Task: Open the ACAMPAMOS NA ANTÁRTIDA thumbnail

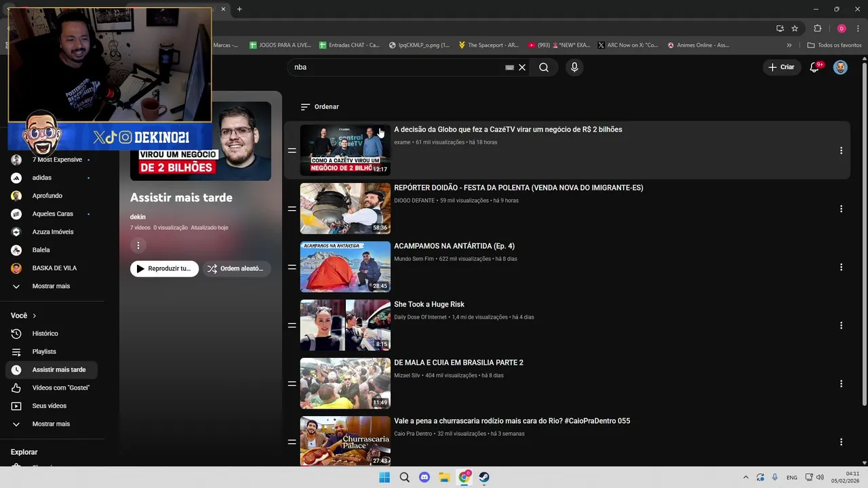Action: 345,266
